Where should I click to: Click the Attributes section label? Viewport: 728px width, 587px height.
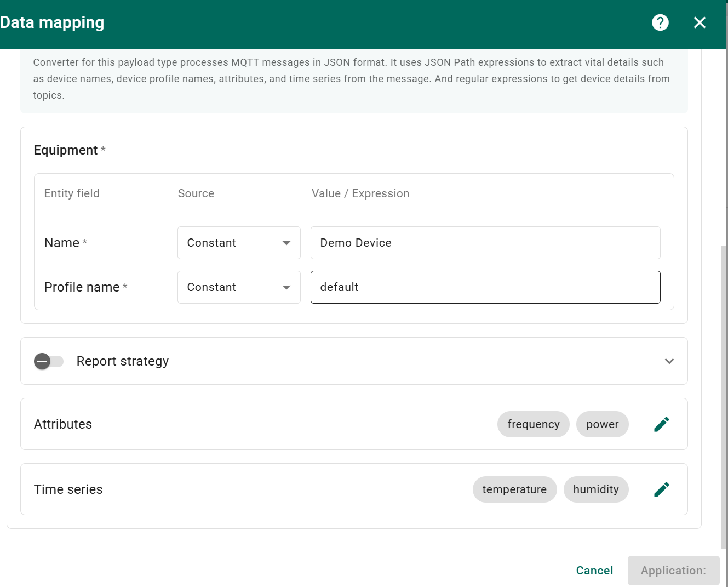[x=63, y=424]
